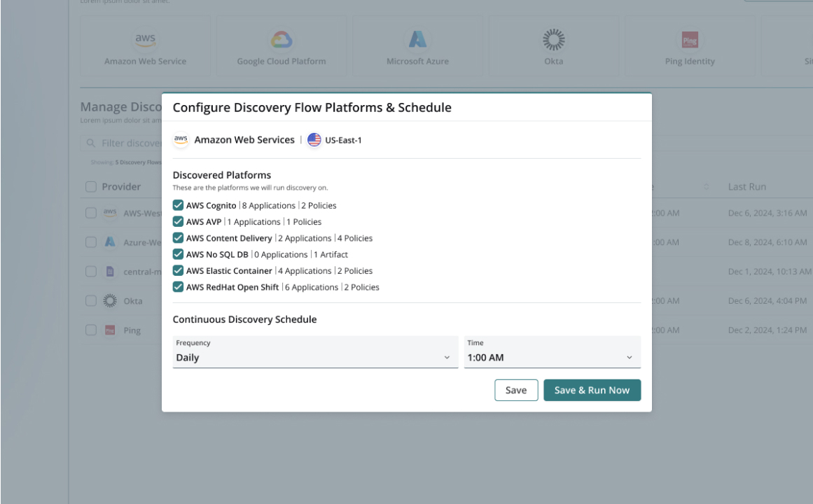Tick the checkbox for the Azure-We row
Image resolution: width=813 pixels, height=504 pixels.
click(x=91, y=242)
